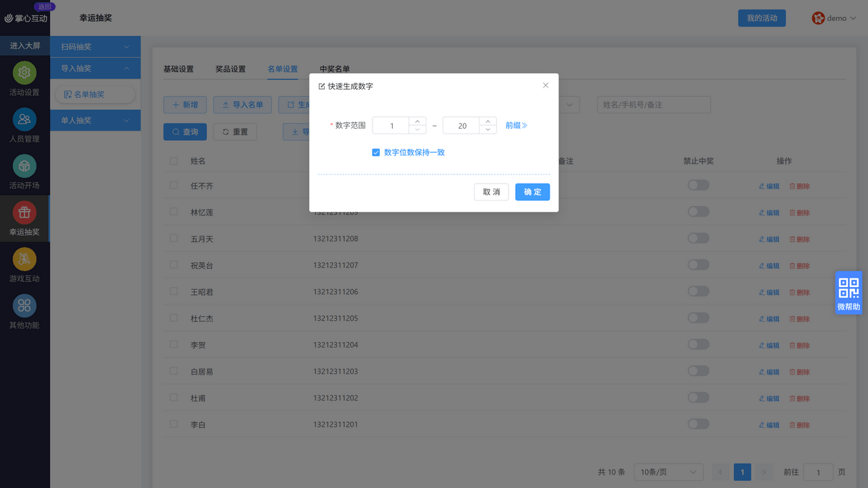868x488 pixels.
Task: Click the range end number field
Action: pyautogui.click(x=461, y=126)
